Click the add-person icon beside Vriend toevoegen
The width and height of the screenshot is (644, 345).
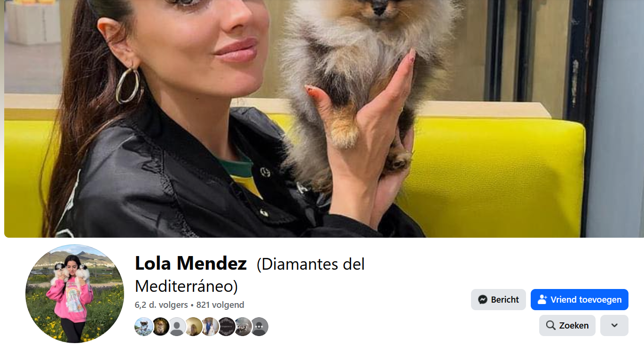[x=542, y=299]
